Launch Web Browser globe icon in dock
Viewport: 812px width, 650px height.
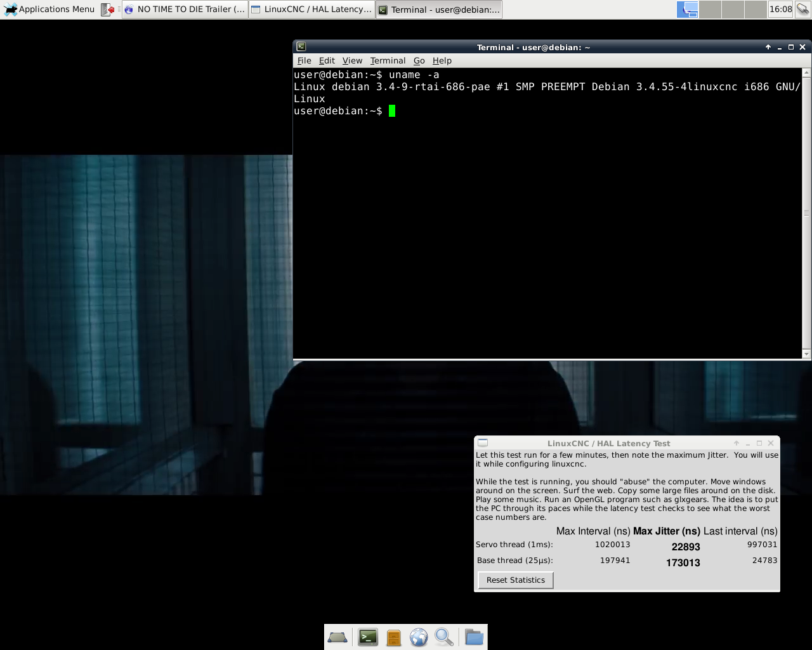click(x=419, y=637)
